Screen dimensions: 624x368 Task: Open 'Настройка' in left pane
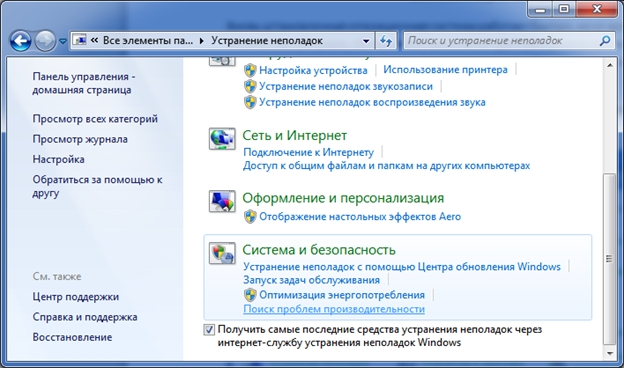click(58, 159)
